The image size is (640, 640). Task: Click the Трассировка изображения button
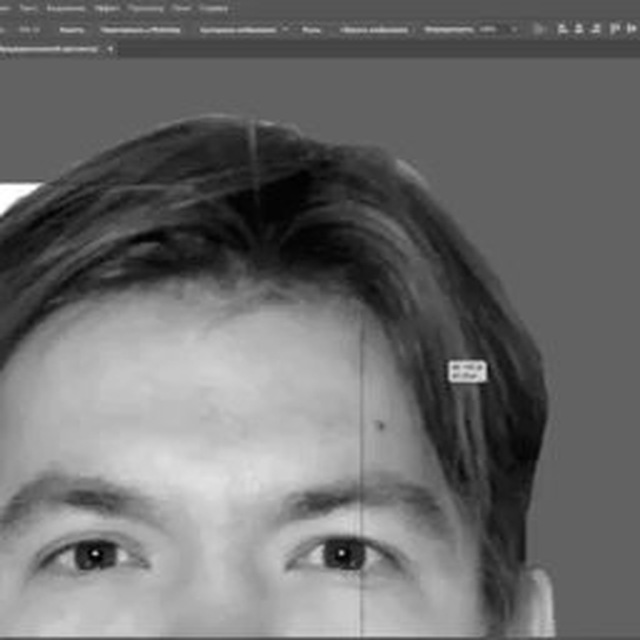click(238, 29)
